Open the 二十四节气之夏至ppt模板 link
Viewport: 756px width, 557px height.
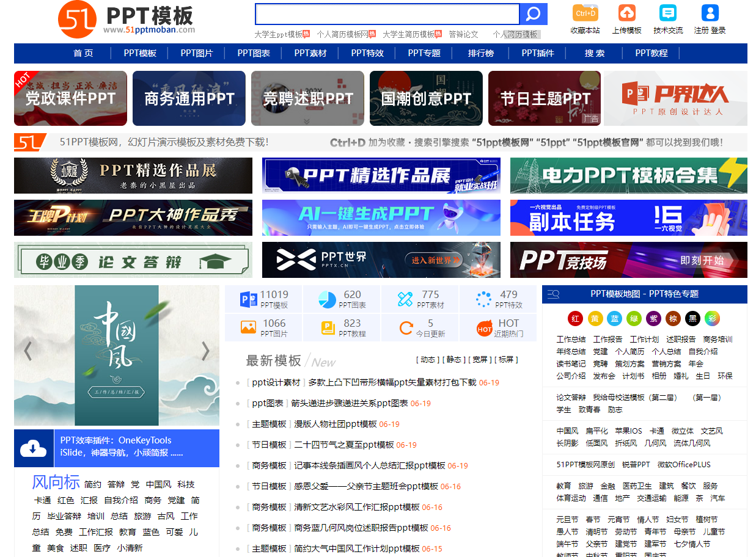(344, 445)
